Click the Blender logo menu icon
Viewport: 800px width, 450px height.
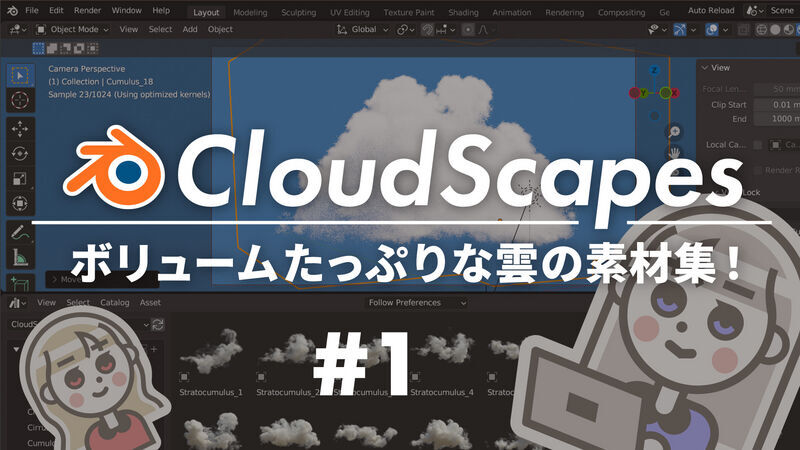tap(12, 10)
